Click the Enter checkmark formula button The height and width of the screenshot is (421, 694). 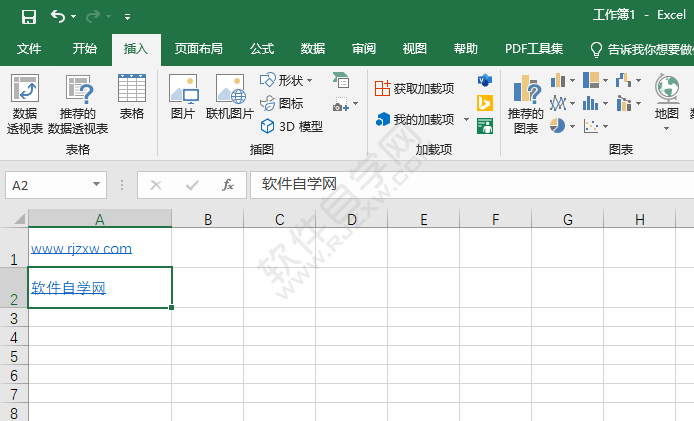point(192,185)
